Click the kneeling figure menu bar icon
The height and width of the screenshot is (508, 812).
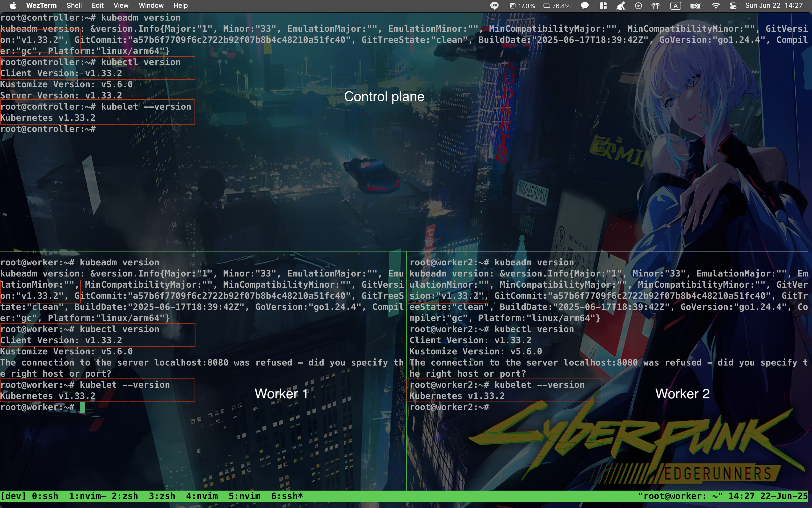click(621, 6)
